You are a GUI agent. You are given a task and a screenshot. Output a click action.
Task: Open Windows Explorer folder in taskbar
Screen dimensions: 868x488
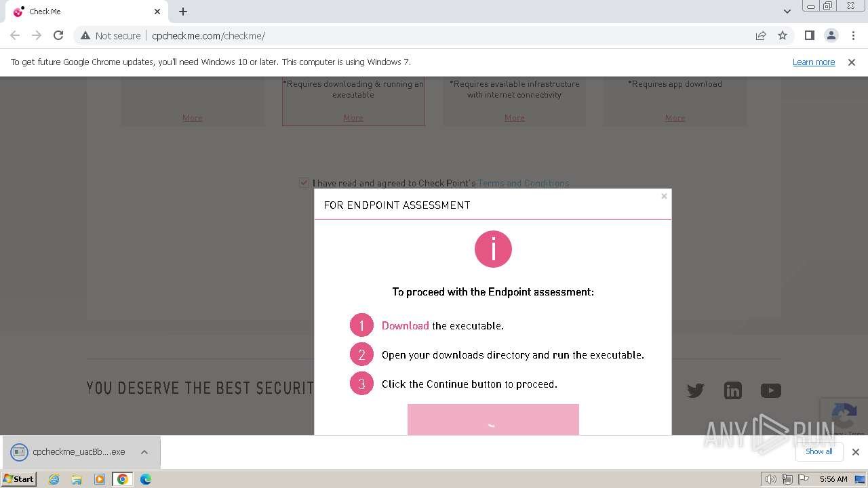pyautogui.click(x=77, y=479)
